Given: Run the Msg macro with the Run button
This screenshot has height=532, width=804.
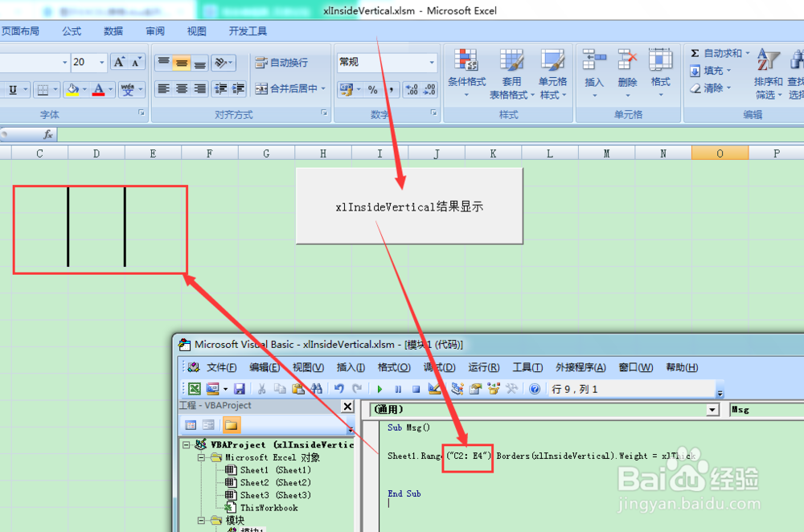Looking at the screenshot, I should [379, 389].
